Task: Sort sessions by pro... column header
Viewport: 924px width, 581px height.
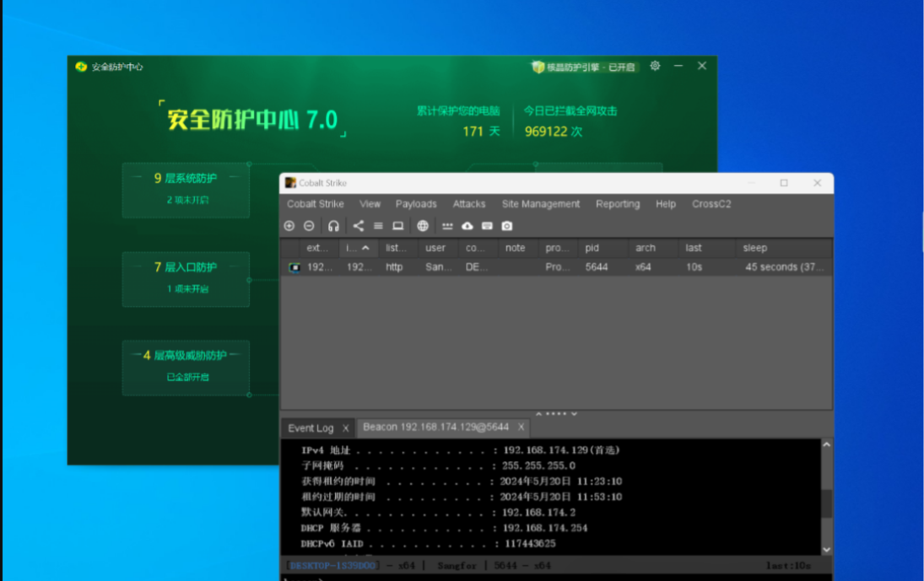Action: [557, 248]
